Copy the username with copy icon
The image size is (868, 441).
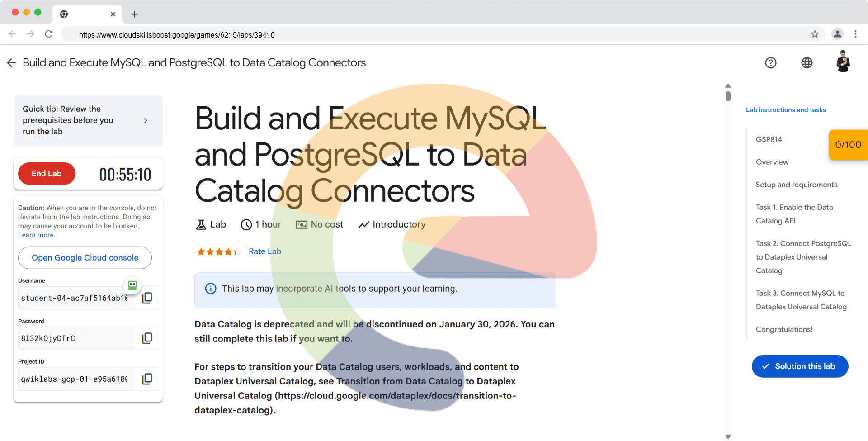point(147,298)
